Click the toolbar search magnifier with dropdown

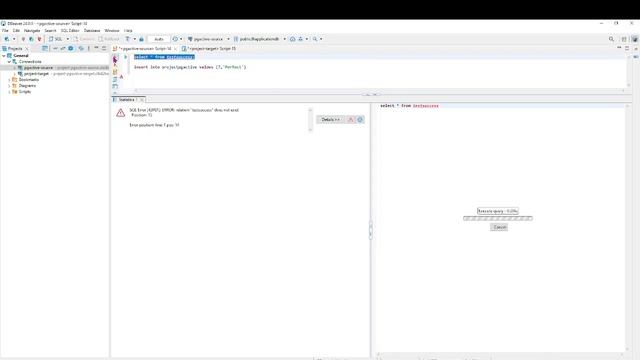coord(315,39)
